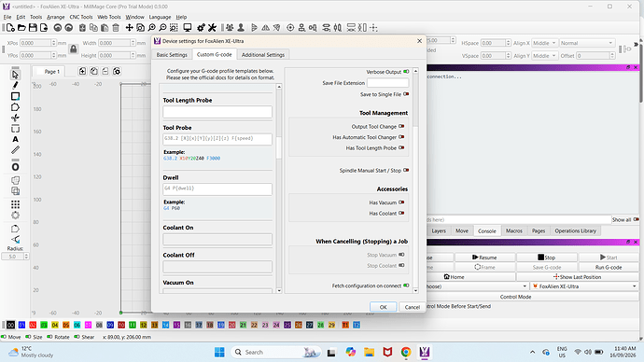
Task: Toggle Verbose Output switch
Action: [x=406, y=72]
